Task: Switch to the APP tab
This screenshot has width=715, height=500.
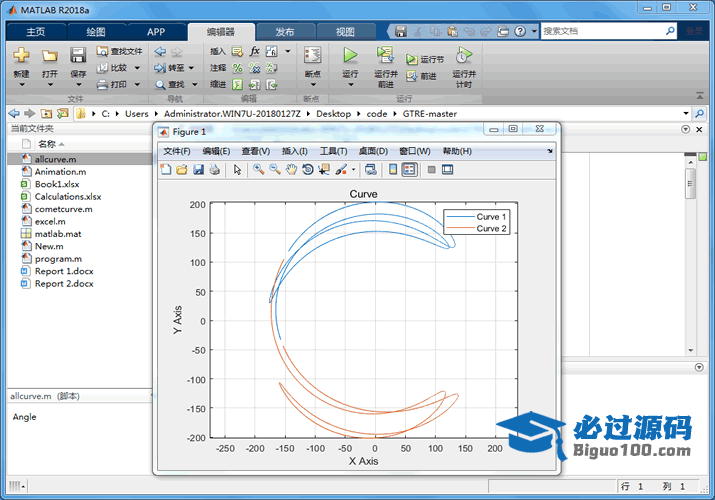Action: [x=156, y=31]
